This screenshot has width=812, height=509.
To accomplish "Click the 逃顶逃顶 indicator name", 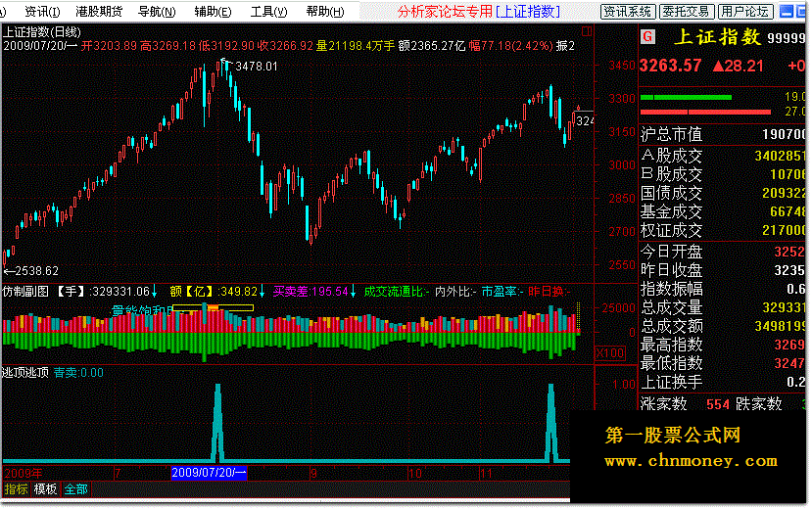I will click(24, 372).
